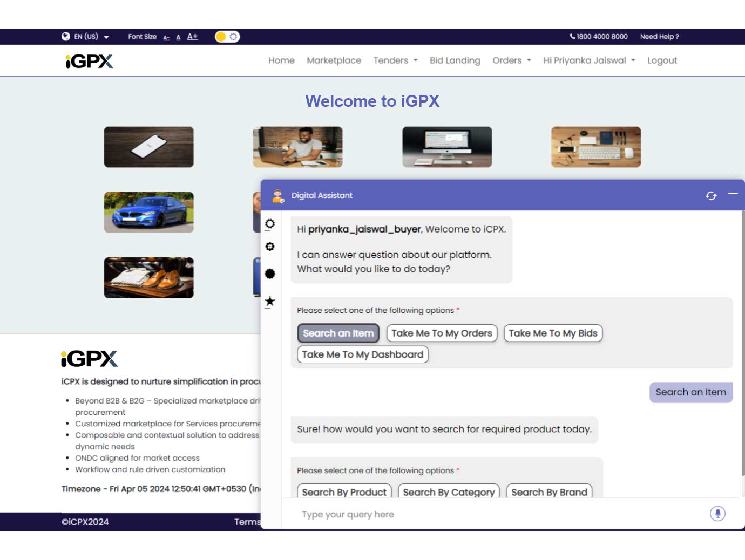Click the microphone icon in chat input
The width and height of the screenshot is (745, 560).
[717, 514]
